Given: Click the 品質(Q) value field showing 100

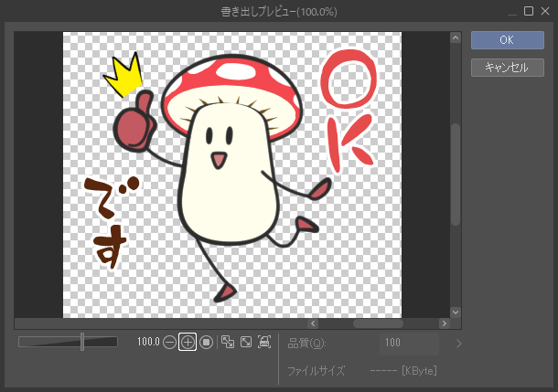Looking at the screenshot, I should (x=409, y=344).
